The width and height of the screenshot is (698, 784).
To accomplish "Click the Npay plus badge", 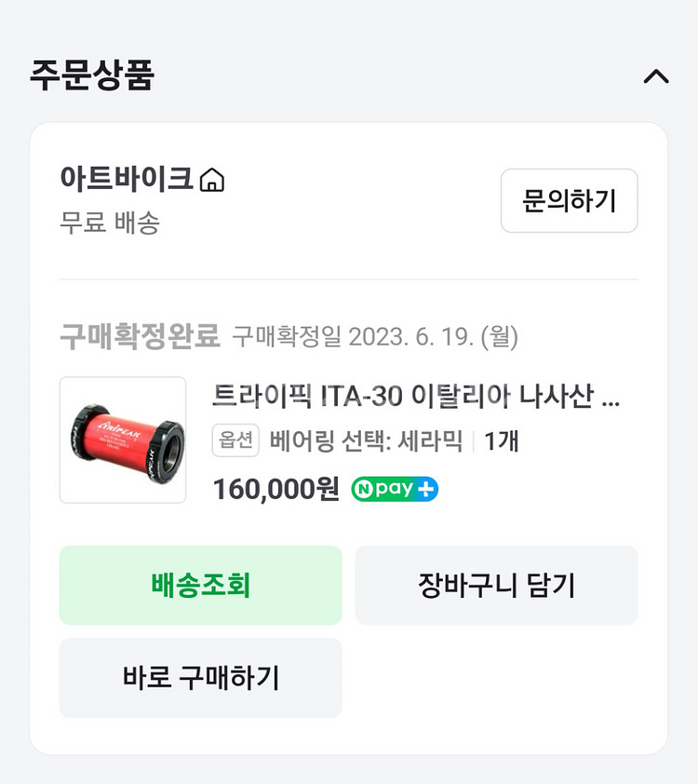I will pyautogui.click(x=395, y=489).
